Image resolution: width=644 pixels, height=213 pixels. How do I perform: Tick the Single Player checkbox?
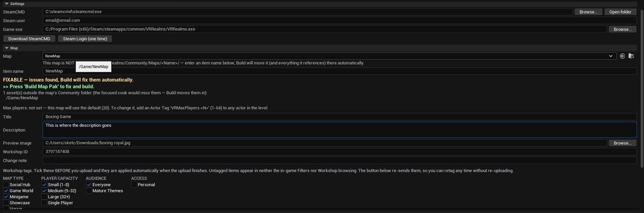[x=44, y=203]
